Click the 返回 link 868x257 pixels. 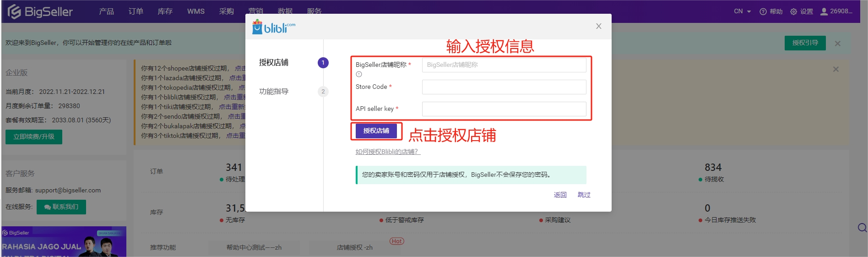560,195
